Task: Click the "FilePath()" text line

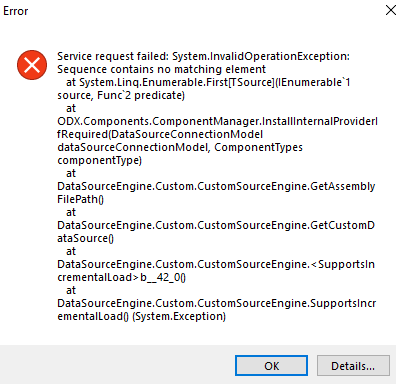Action: pyautogui.click(x=80, y=199)
